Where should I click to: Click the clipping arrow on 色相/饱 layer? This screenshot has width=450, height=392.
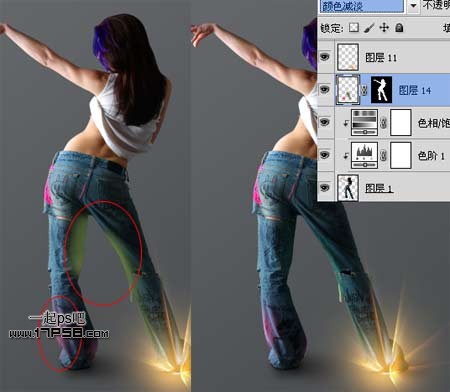coord(346,123)
